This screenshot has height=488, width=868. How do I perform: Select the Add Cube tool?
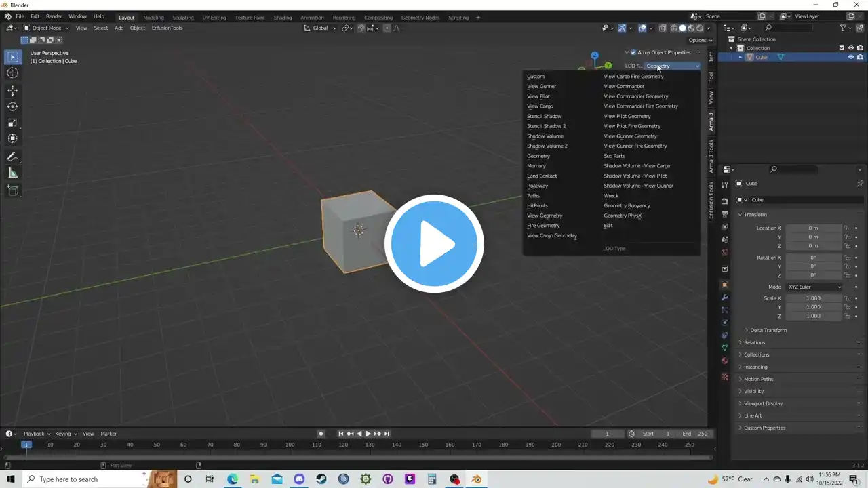[x=13, y=190]
